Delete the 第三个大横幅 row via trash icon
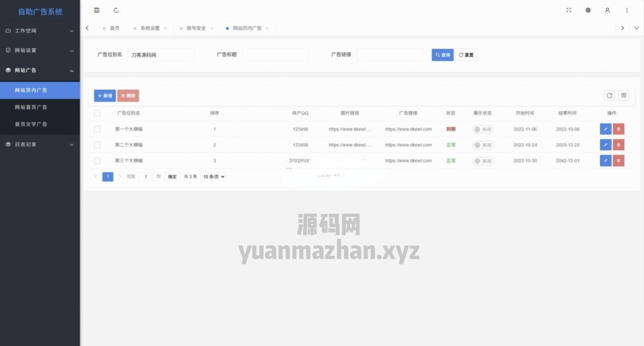The height and width of the screenshot is (346, 644). tap(618, 161)
